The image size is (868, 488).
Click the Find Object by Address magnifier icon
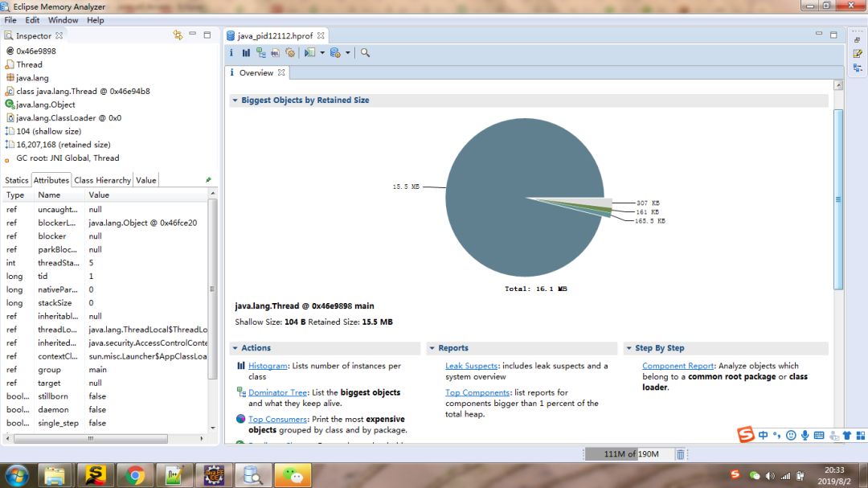tap(366, 52)
